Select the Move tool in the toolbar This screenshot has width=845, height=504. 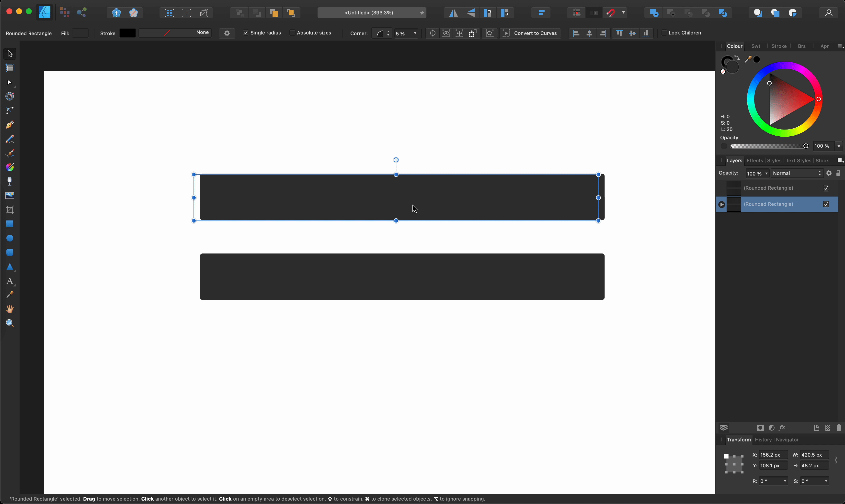coord(10,54)
